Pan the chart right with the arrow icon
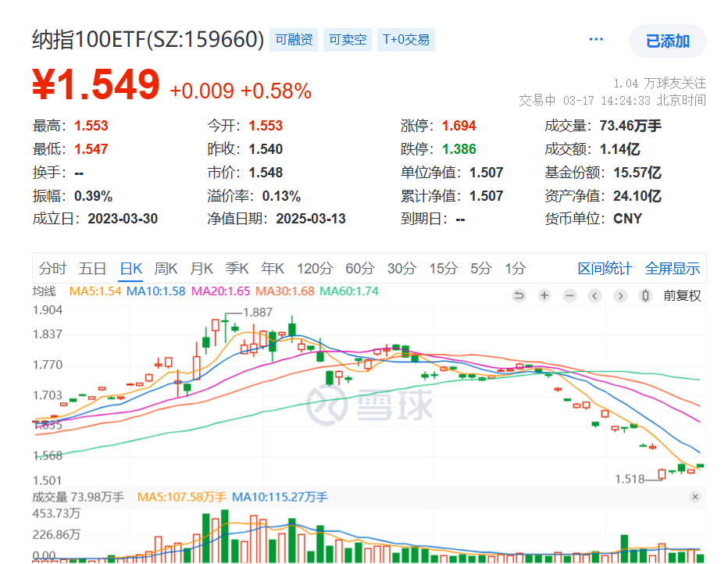Viewport: 728px width, 564px height. coord(620,297)
